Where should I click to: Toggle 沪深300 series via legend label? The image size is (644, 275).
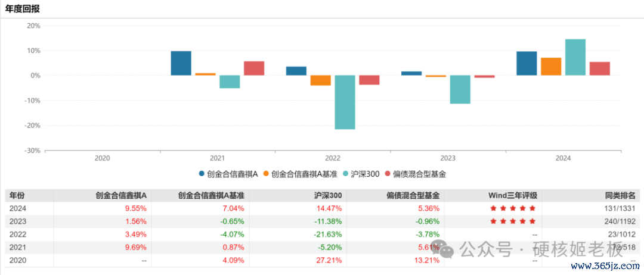[365, 174]
